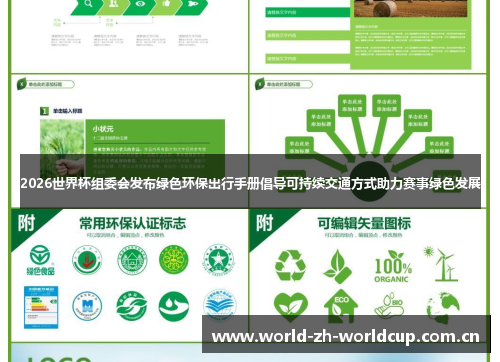Click the dark center circle of sunburst diagram
Viewport: 500px width, 362px height.
point(369,181)
